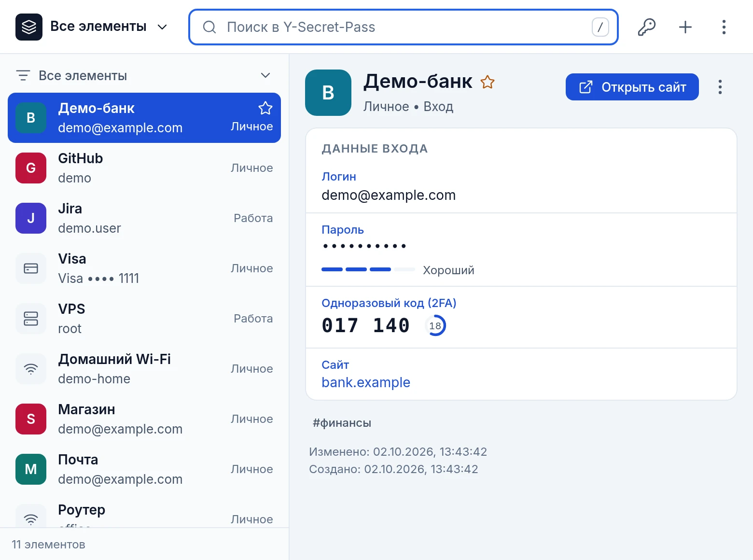Click the Домашний Wi-Fi wifi icon
753x560 pixels.
click(31, 369)
